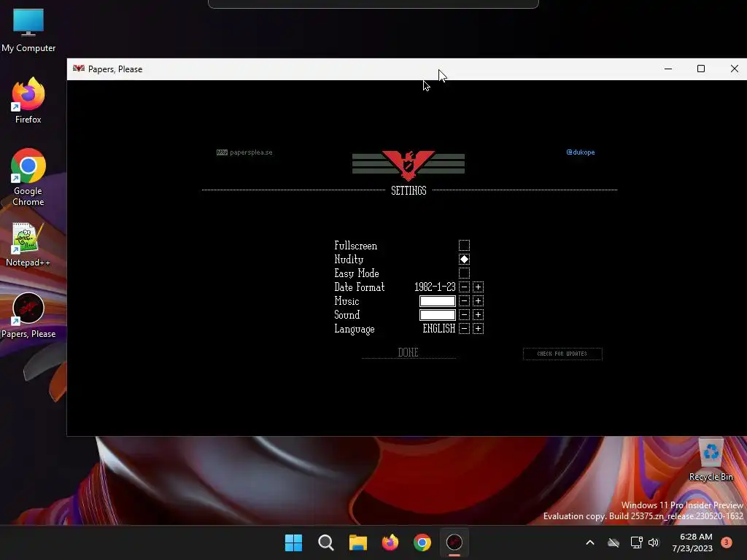747x560 pixels.
Task: Launch Chrome from the taskbar
Action: 422,542
